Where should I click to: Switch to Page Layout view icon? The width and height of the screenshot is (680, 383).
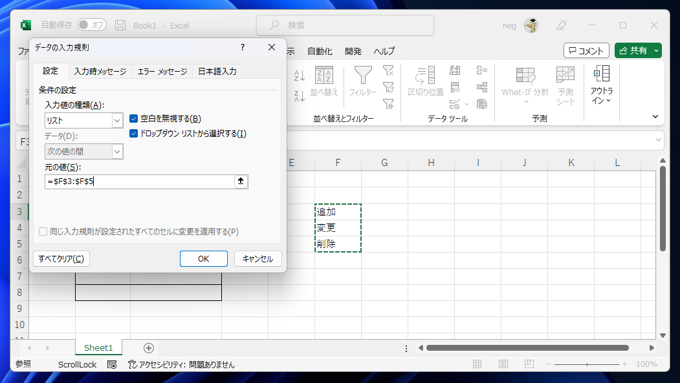pyautogui.click(x=503, y=364)
